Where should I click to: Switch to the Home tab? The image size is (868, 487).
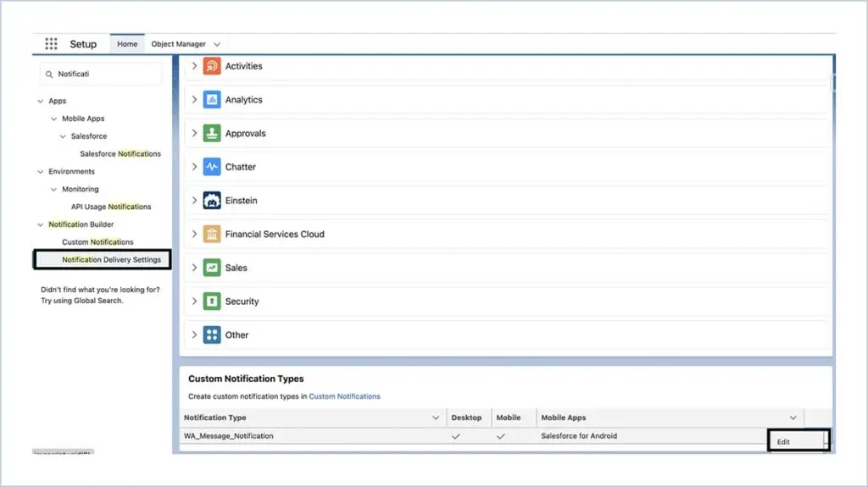pyautogui.click(x=127, y=44)
